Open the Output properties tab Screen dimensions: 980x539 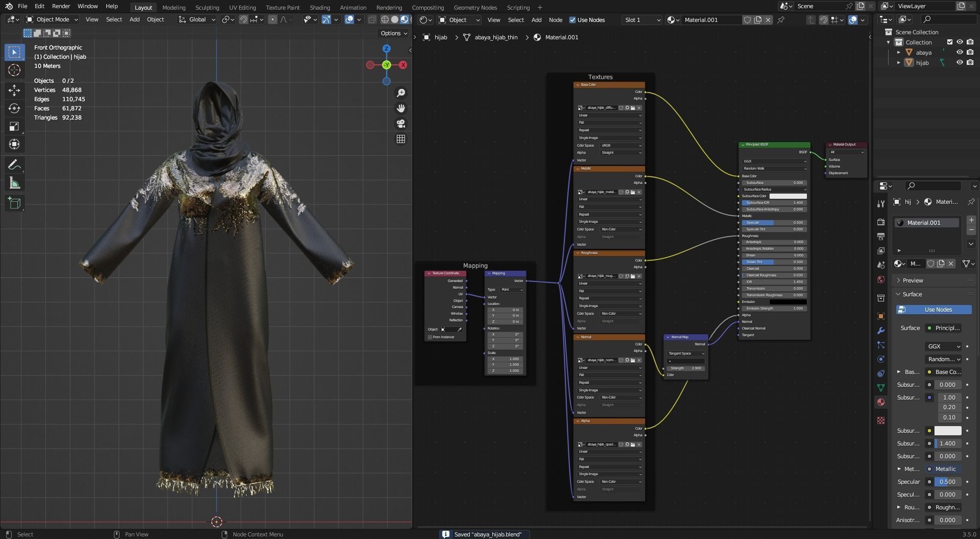pos(881,237)
